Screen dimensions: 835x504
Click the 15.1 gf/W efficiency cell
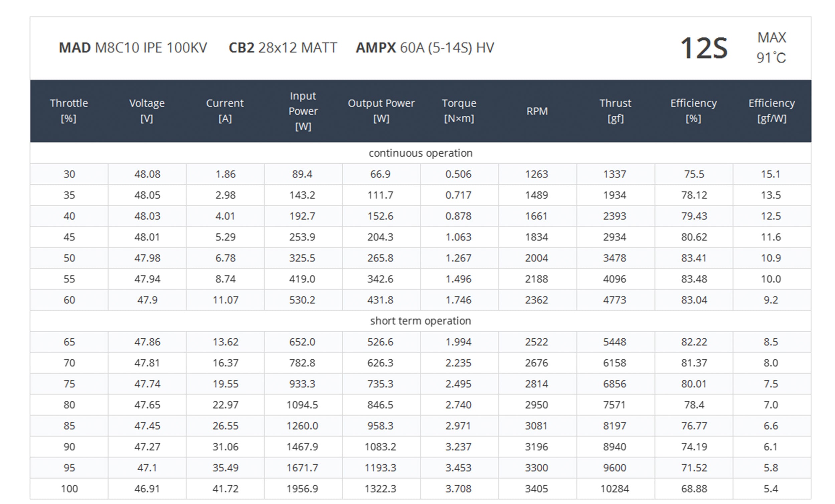coord(771,174)
